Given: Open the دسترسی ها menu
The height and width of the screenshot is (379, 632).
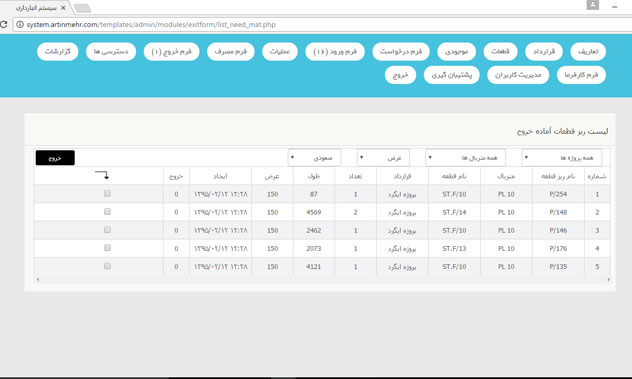Looking at the screenshot, I should coord(111,52).
